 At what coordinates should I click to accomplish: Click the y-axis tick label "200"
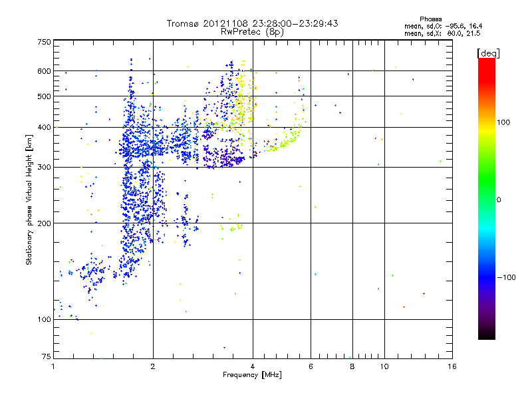coord(44,223)
